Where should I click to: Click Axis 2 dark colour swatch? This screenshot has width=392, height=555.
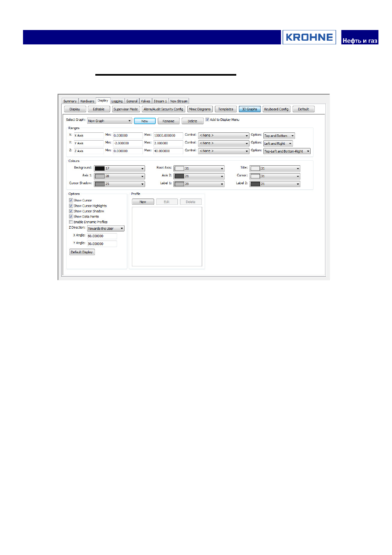[x=179, y=176]
